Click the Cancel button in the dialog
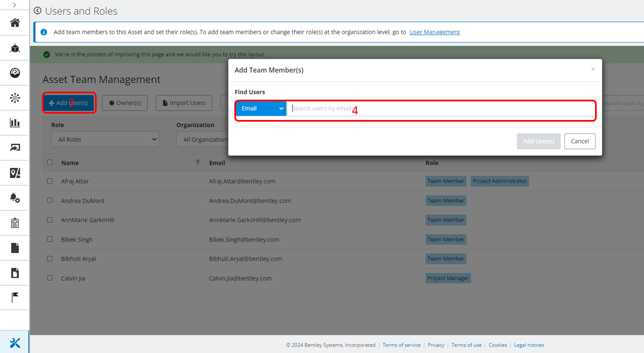Viewport: 644px width, 353px height. (580, 141)
